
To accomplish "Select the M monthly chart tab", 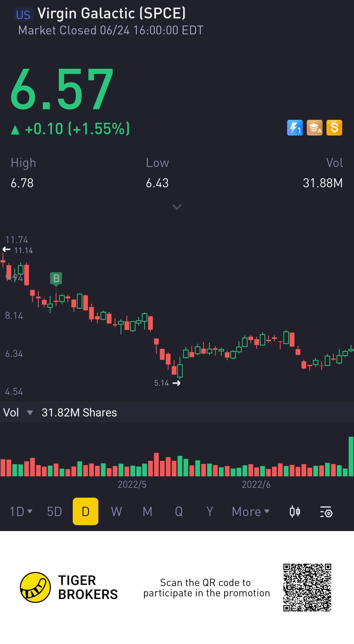I will [x=147, y=511].
